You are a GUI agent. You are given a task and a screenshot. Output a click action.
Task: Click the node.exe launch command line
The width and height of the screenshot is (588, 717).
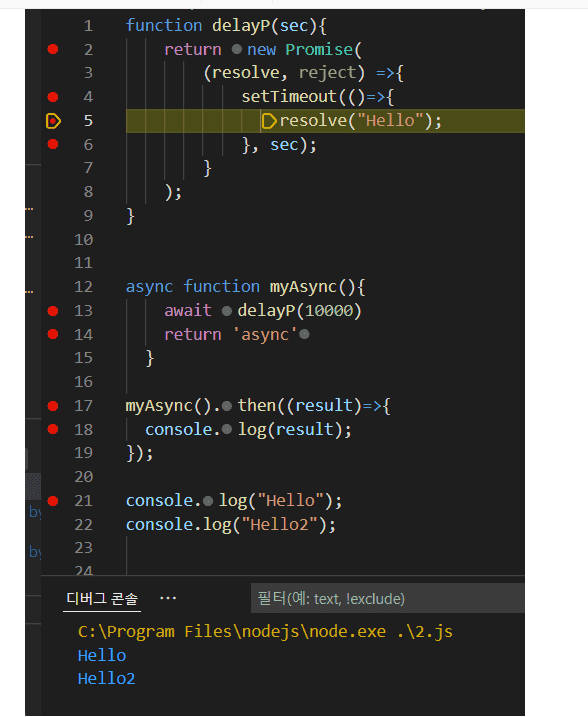pos(265,631)
